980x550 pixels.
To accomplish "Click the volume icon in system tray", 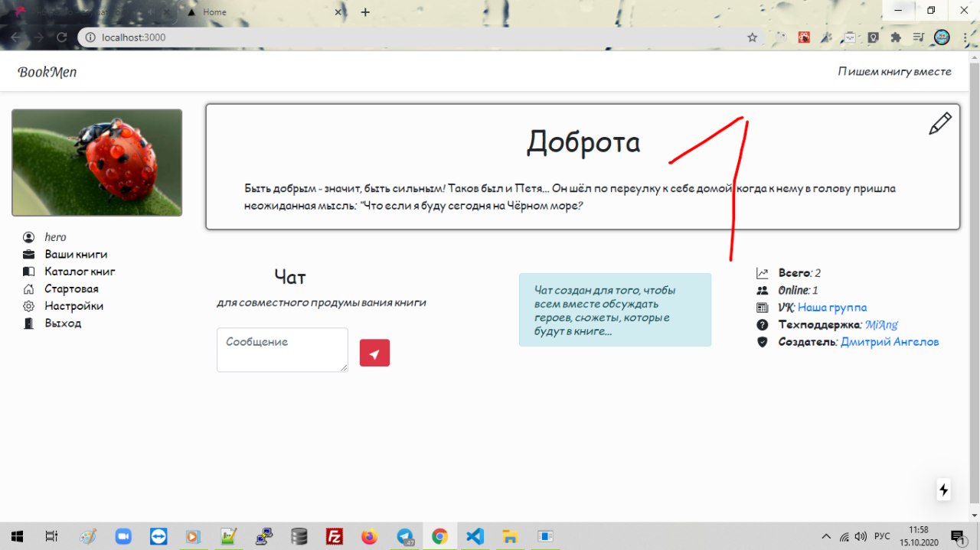I will coord(861,536).
